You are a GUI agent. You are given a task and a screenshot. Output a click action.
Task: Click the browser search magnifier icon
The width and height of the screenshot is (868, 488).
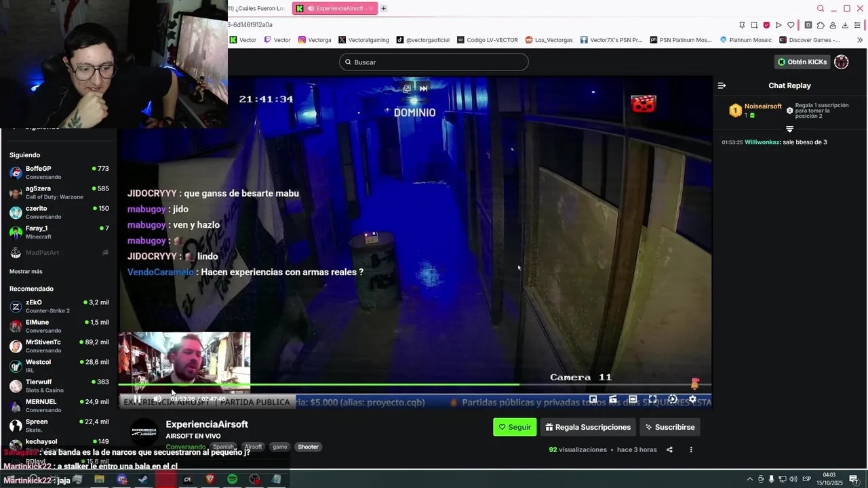[x=821, y=8]
